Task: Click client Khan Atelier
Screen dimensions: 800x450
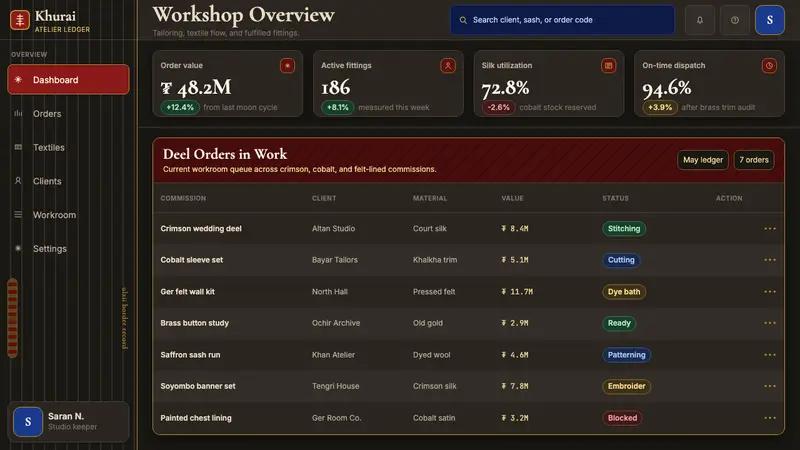Action: pyautogui.click(x=333, y=355)
